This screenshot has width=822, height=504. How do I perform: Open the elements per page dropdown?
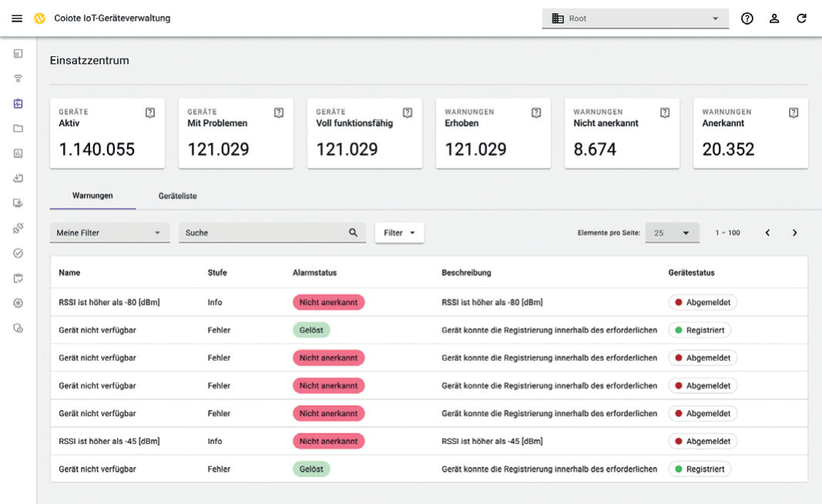(671, 232)
